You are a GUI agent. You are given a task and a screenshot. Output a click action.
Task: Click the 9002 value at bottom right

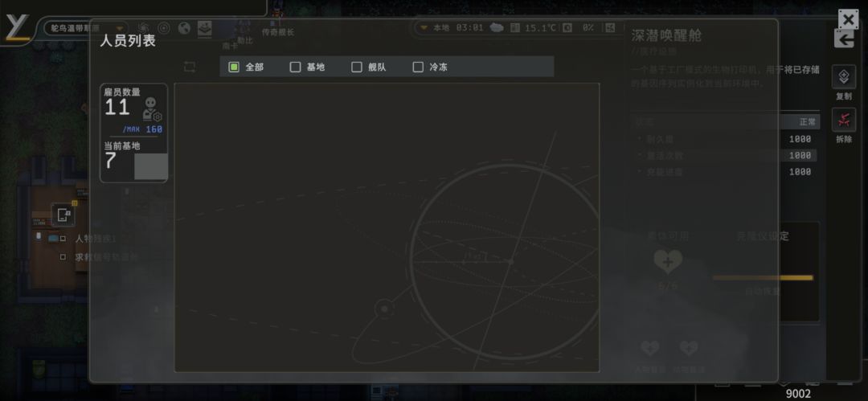click(798, 394)
